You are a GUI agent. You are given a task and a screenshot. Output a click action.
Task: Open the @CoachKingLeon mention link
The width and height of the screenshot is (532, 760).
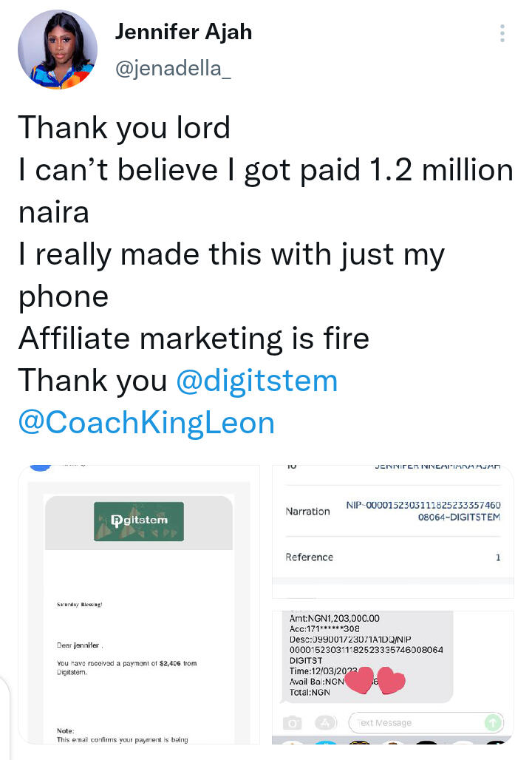(x=146, y=422)
